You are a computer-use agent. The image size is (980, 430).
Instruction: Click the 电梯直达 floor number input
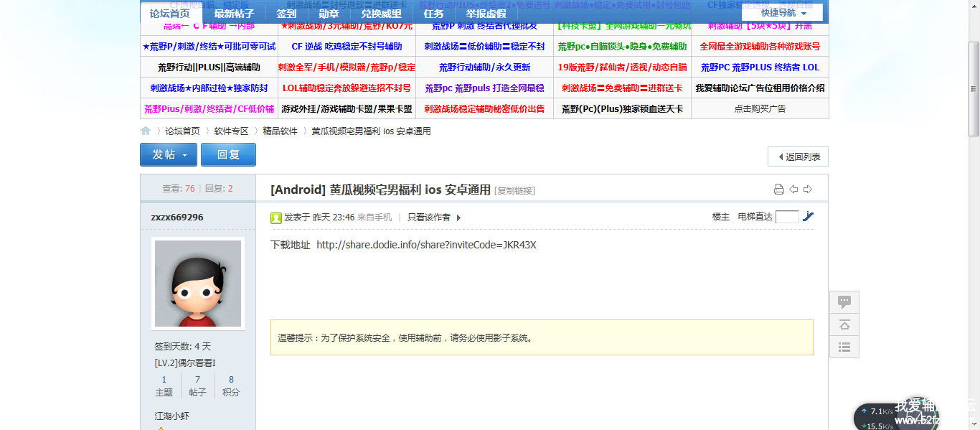click(787, 217)
